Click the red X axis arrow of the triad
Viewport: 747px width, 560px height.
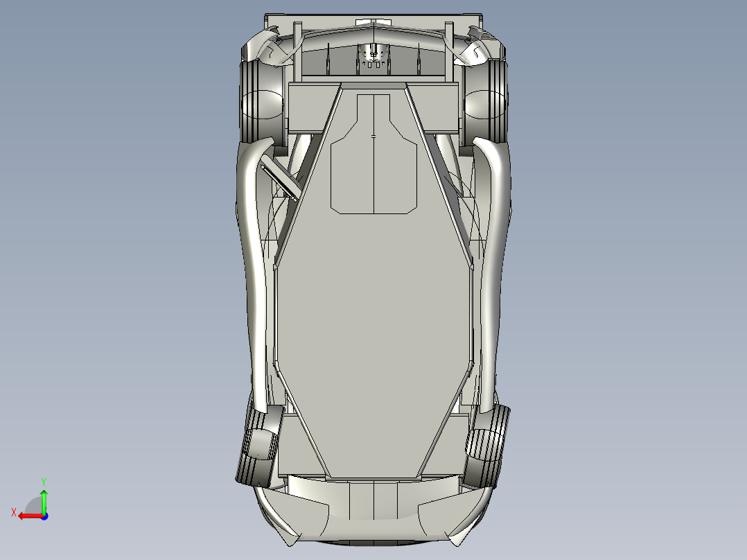coord(30,516)
